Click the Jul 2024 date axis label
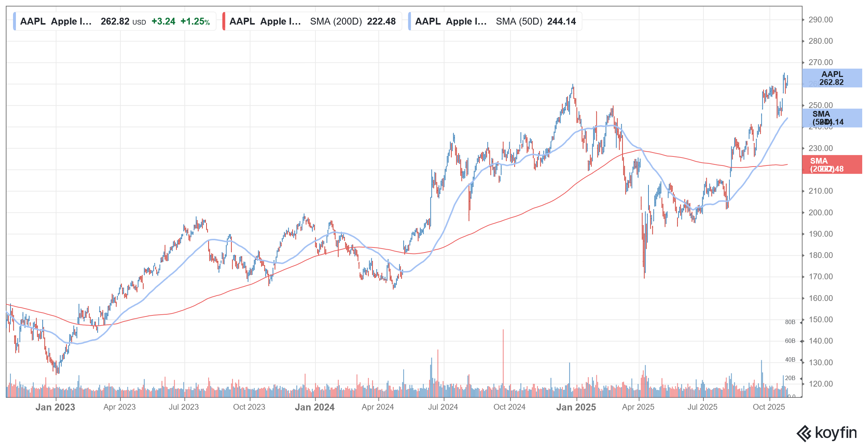 click(x=443, y=407)
